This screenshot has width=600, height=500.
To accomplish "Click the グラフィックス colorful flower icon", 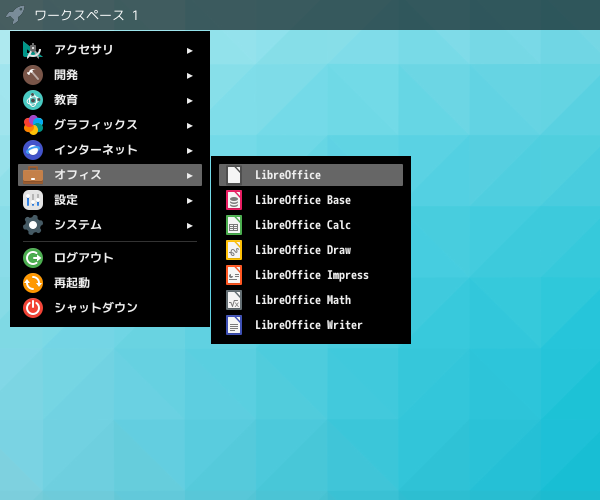I will point(33,125).
